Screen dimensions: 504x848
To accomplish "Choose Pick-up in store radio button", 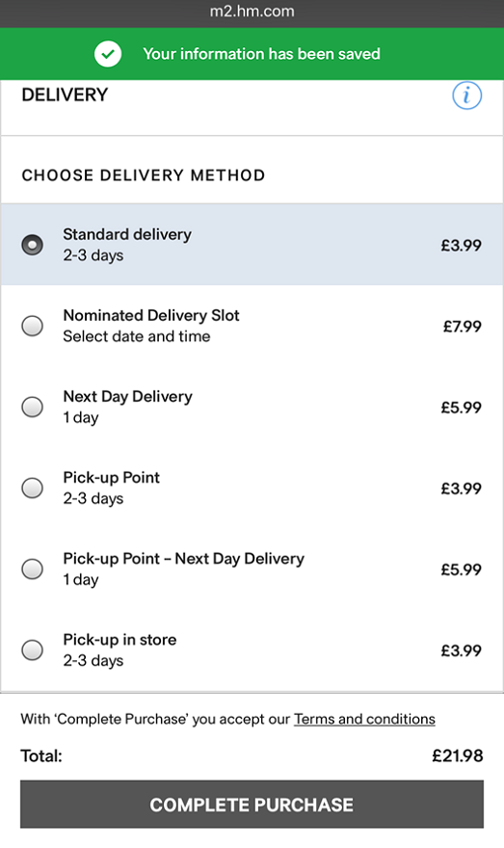I will [x=33, y=650].
